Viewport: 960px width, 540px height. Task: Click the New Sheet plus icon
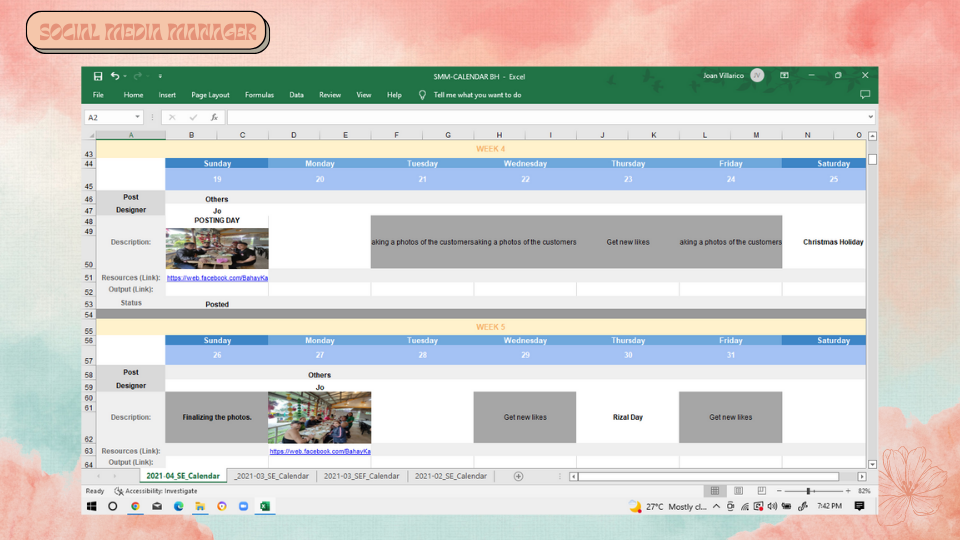519,476
